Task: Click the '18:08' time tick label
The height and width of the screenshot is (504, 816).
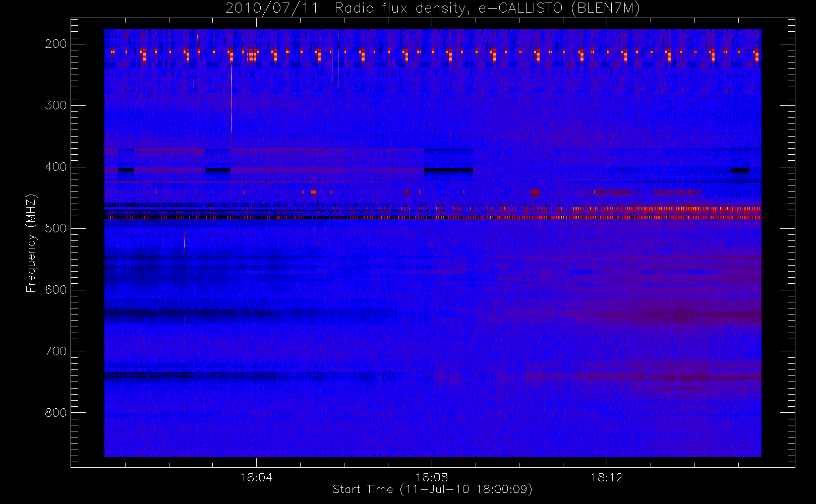Action: [x=432, y=477]
